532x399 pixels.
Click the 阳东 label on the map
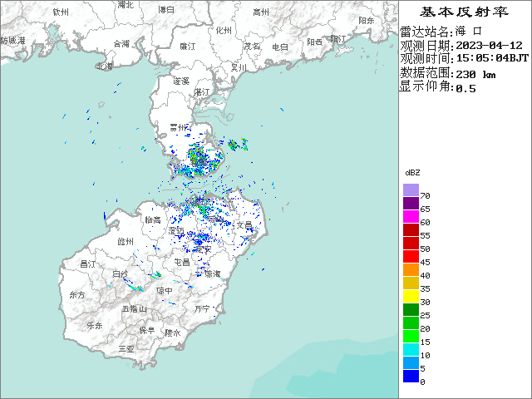point(367,20)
